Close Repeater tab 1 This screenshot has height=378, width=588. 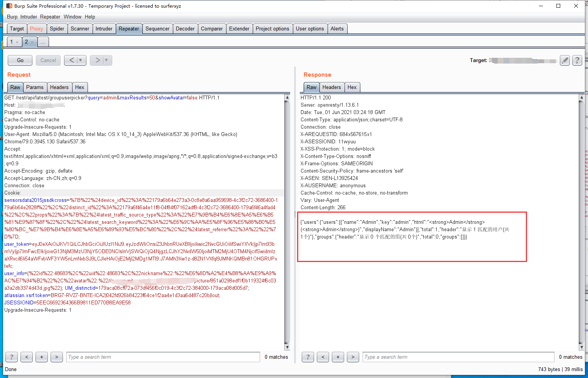(x=17, y=42)
